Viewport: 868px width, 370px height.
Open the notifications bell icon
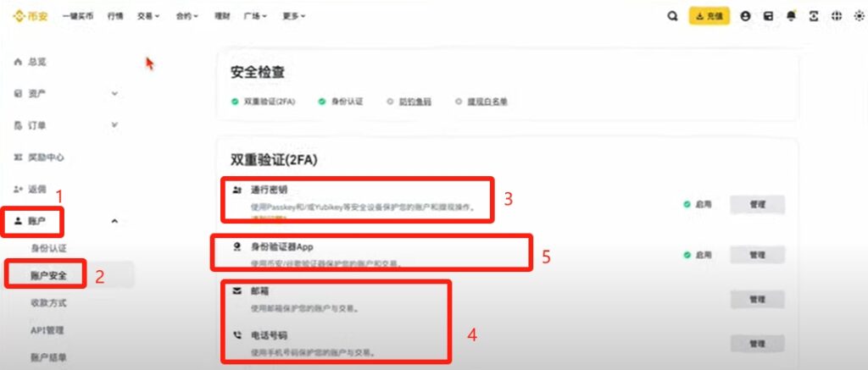[x=791, y=17]
